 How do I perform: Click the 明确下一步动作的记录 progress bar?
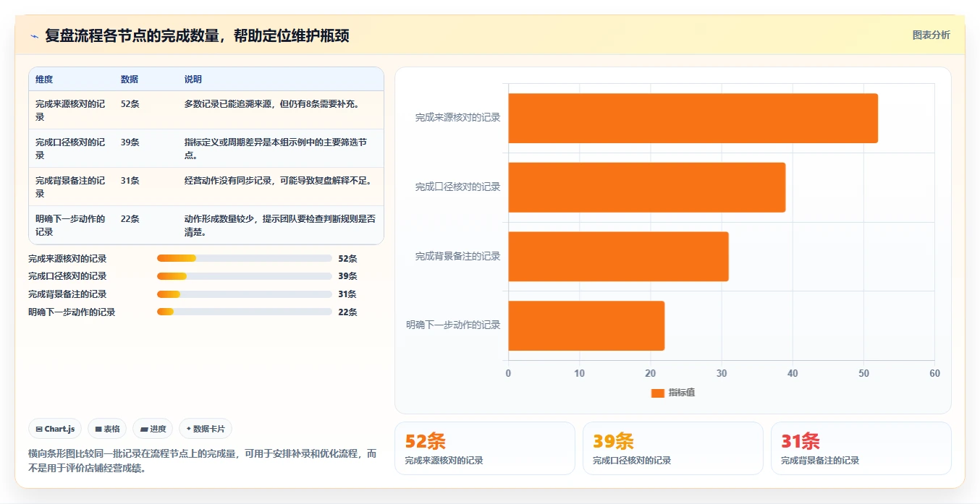tap(245, 312)
